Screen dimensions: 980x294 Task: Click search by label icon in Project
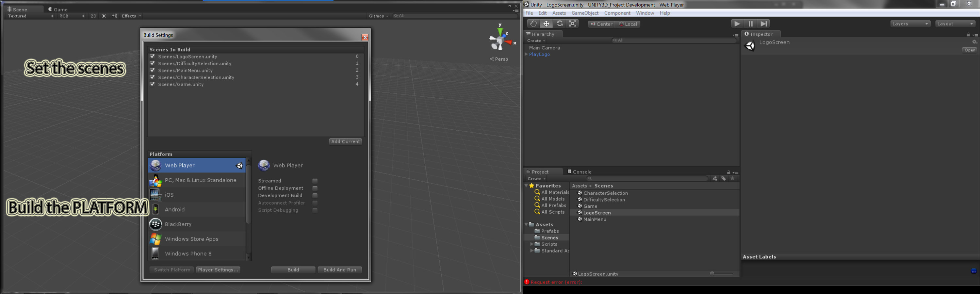click(x=724, y=179)
